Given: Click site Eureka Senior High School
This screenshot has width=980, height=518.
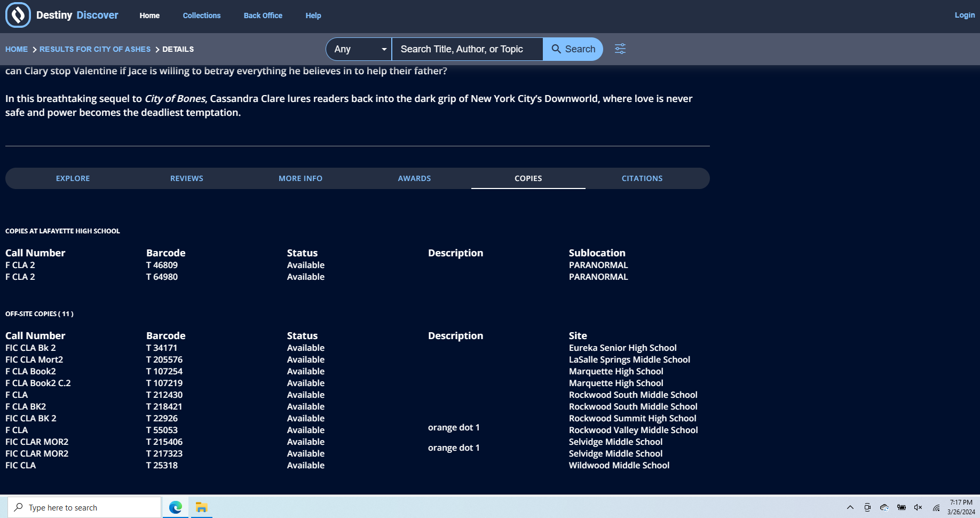Looking at the screenshot, I should tap(622, 348).
